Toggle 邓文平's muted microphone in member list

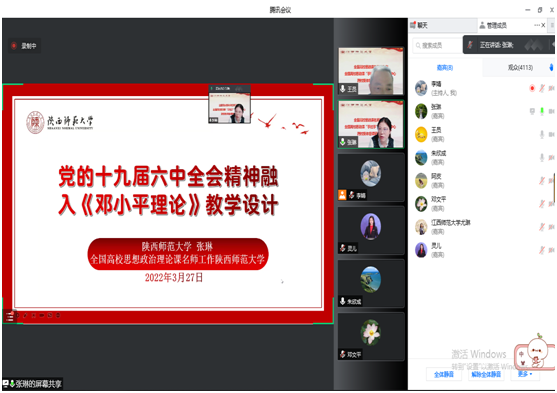542,204
